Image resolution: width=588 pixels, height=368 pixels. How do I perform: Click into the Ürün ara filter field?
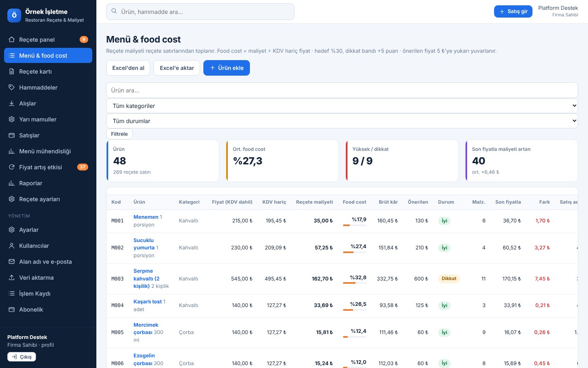click(x=342, y=90)
